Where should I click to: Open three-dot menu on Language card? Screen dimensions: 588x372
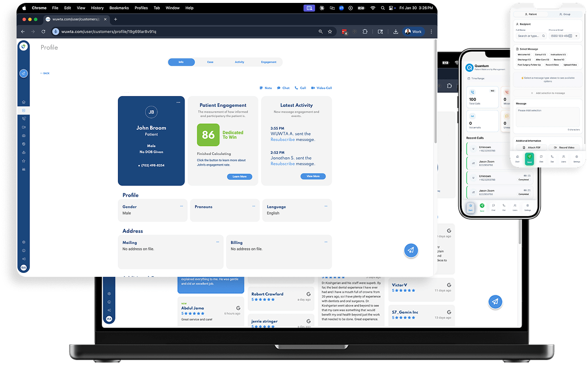tap(326, 206)
